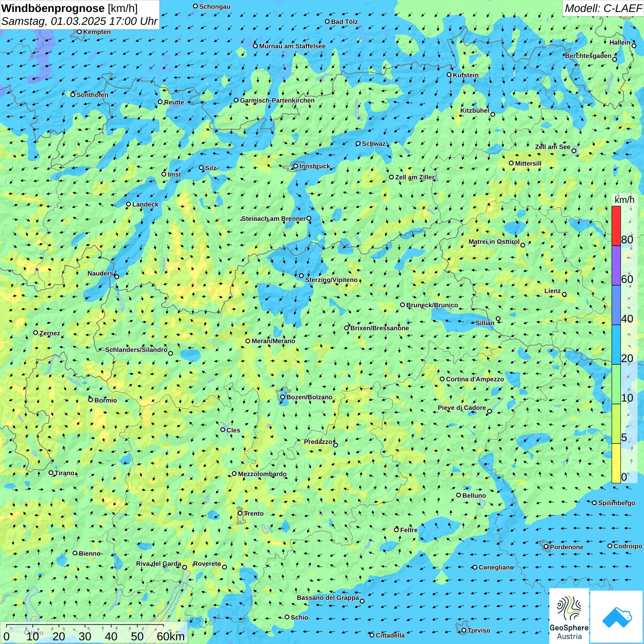
Task: Click the 'Garmisch-Partenkirchen' label
Action: click(x=277, y=100)
